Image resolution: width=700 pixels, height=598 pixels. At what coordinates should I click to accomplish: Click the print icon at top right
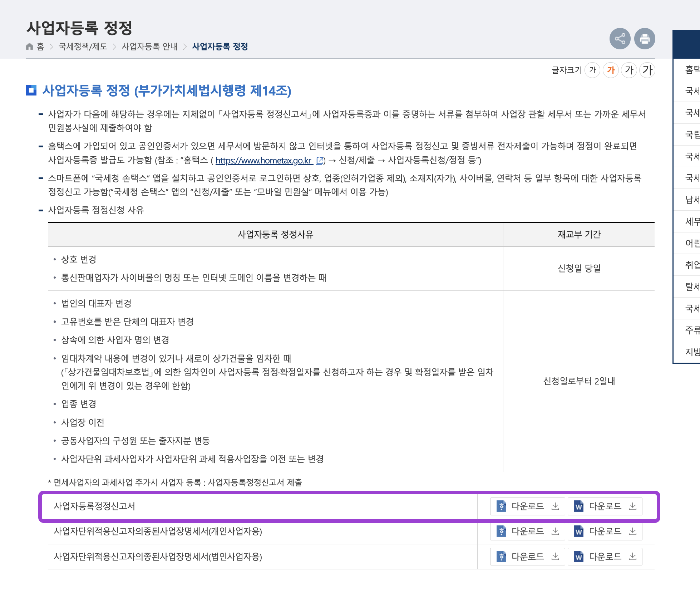coord(644,39)
